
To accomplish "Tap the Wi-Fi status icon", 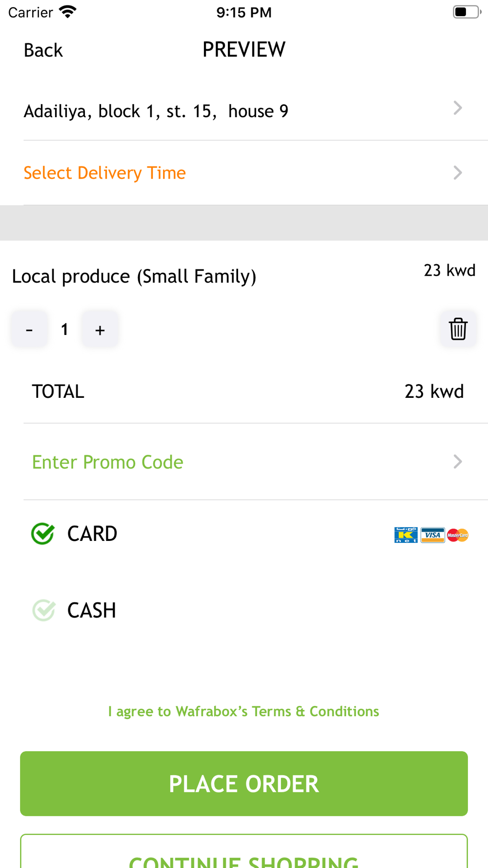I will tap(67, 12).
